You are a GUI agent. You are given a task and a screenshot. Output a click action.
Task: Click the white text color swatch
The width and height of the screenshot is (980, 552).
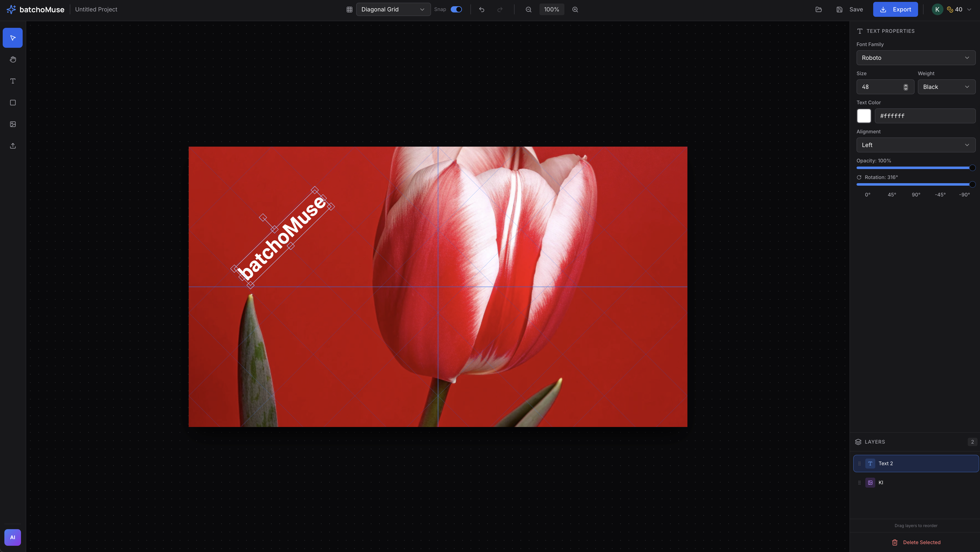(x=864, y=116)
